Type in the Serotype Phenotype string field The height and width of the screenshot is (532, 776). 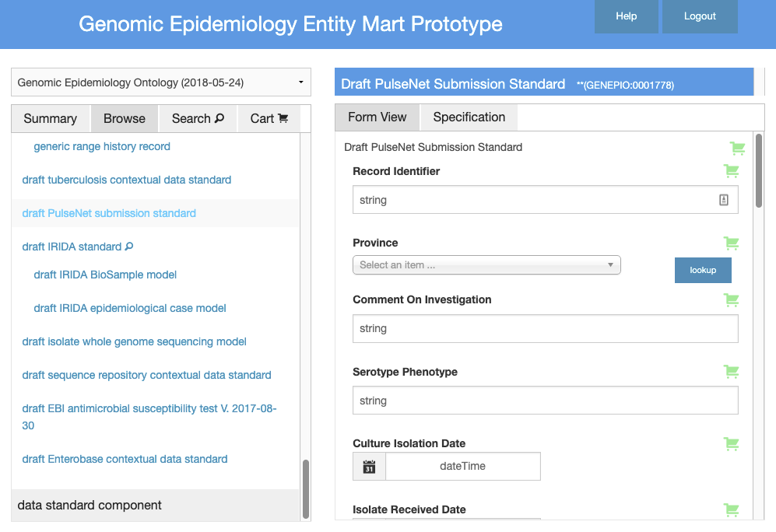[x=545, y=401]
